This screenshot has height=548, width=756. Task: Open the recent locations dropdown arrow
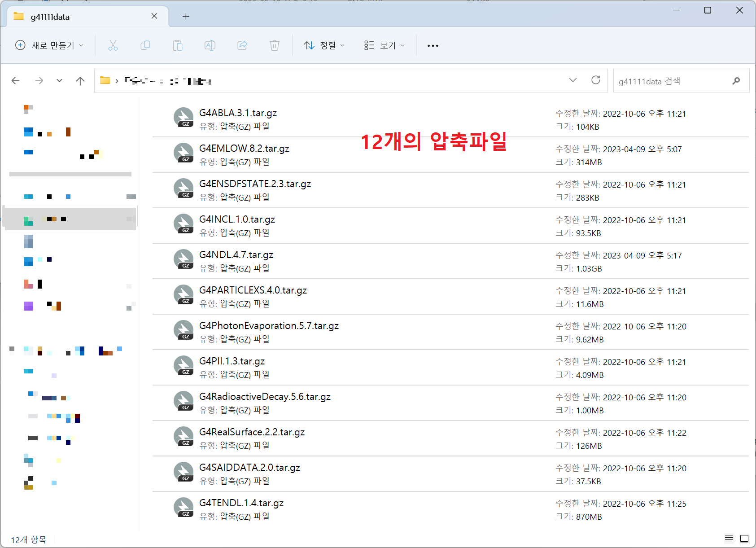59,81
